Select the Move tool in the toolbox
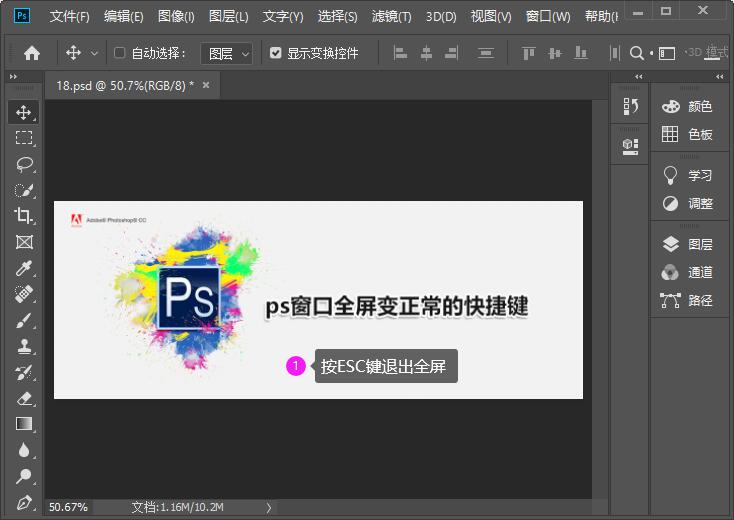Image resolution: width=734 pixels, height=520 pixels. (23, 112)
